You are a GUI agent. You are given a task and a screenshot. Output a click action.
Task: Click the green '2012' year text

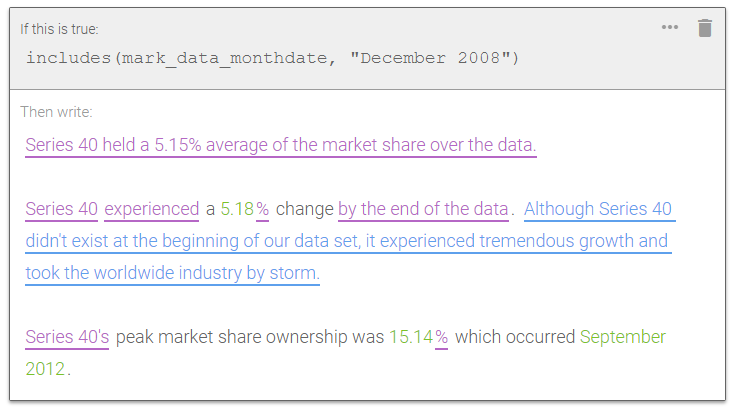[45, 369]
